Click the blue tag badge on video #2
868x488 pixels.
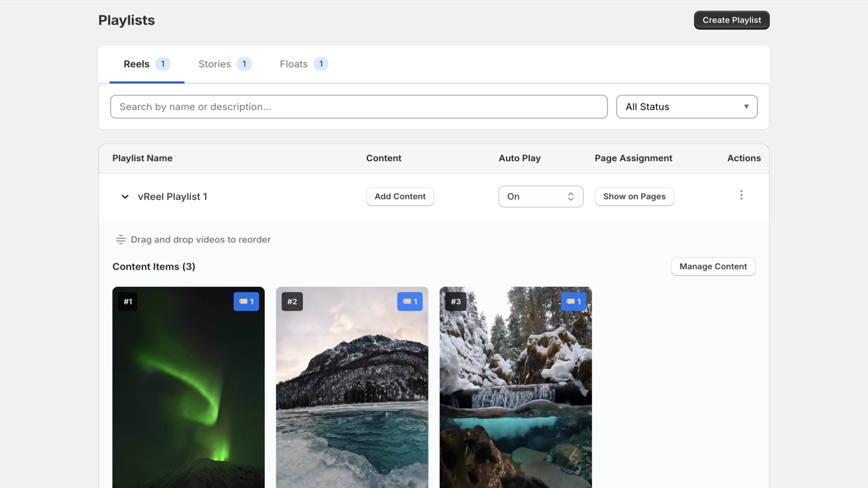click(x=410, y=301)
